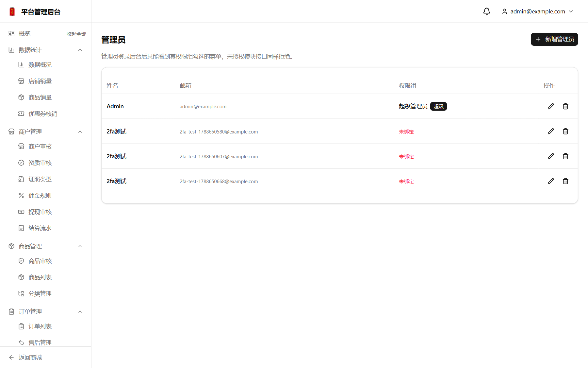Edit the 2fa-test-1788650668 administrator

coord(551,181)
